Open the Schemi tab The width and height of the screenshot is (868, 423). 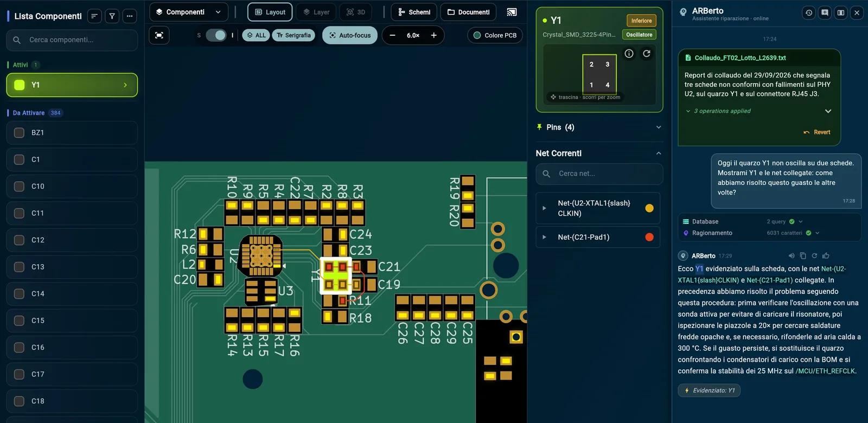414,12
